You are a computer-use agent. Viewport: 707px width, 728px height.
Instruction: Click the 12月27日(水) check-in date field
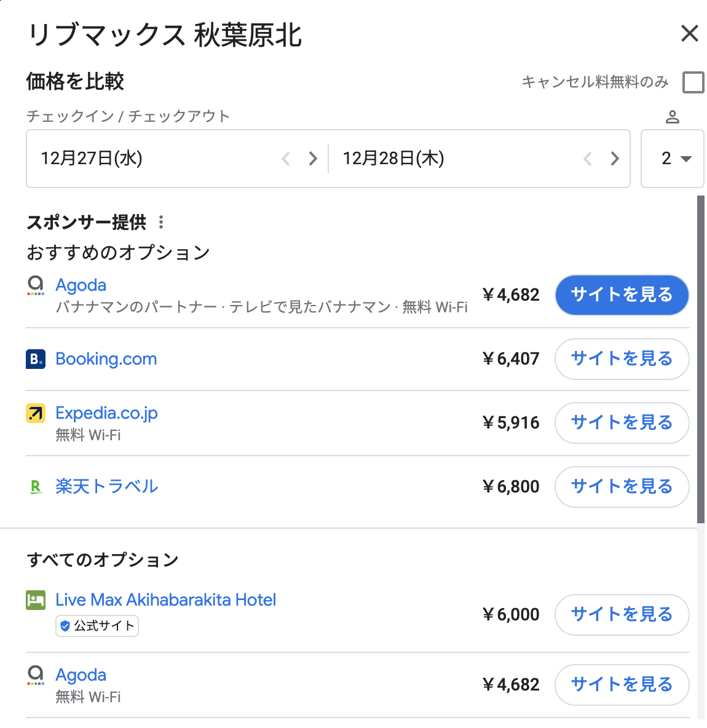tap(153, 159)
